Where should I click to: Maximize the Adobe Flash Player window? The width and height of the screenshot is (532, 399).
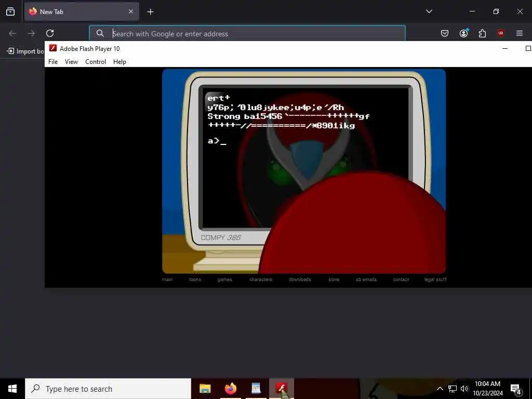tap(528, 48)
